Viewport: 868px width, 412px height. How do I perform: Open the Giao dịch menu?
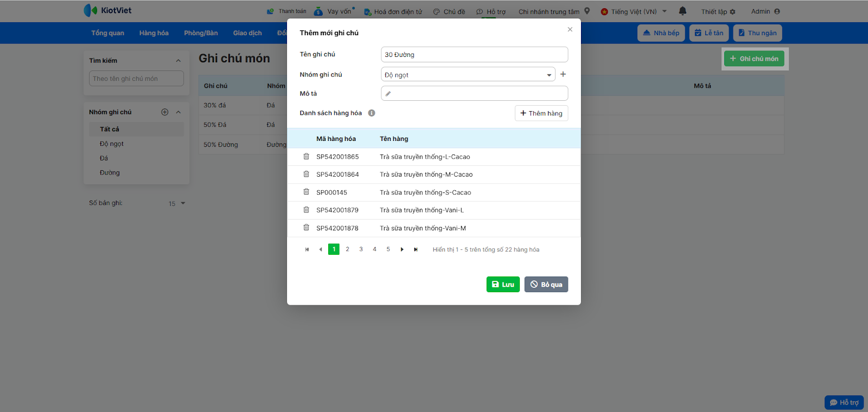[x=247, y=33]
